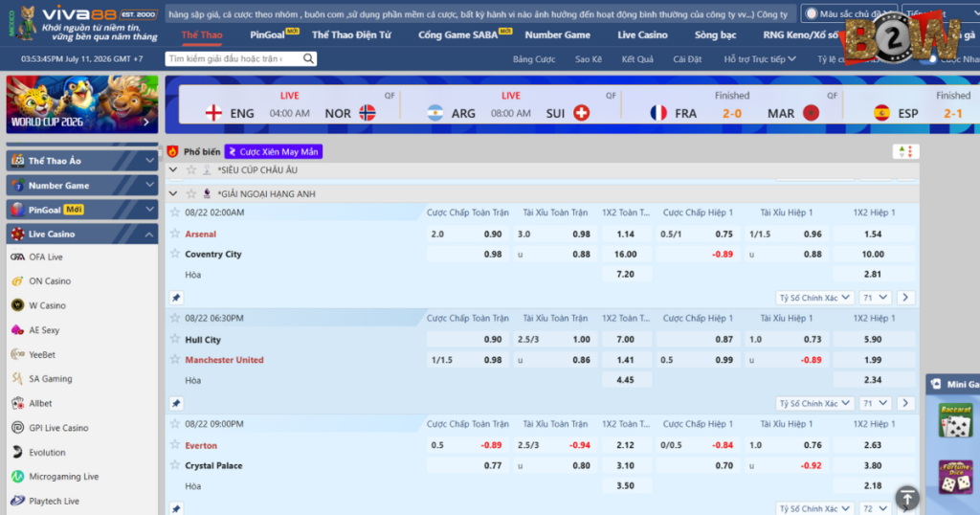Open Microgaming Live icon
This screenshot has height=515, width=980.
pos(17,477)
